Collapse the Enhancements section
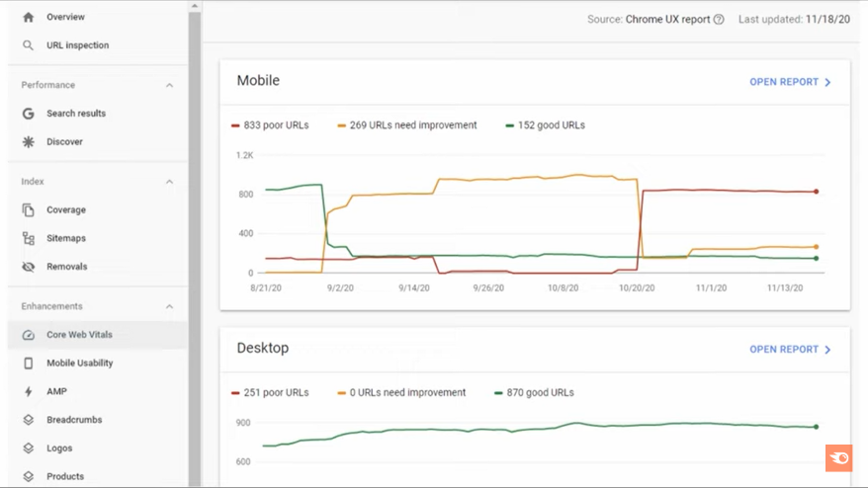Viewport: 868px width, 488px height. click(169, 307)
